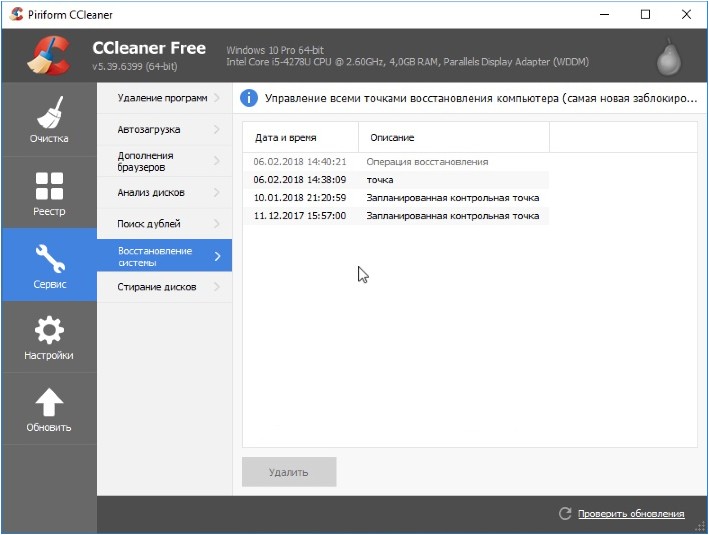This screenshot has width=709, height=535.
Task: Open Стирание дисков tool
Action: click(x=165, y=287)
